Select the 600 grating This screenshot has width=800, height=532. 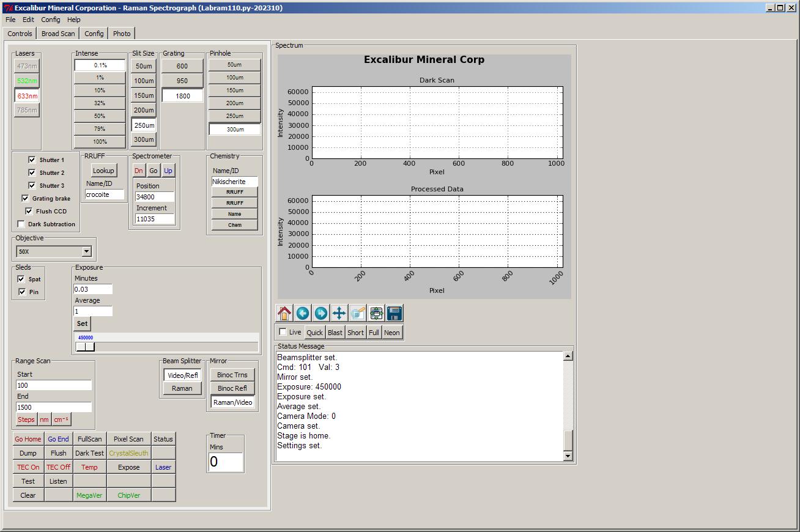[182, 66]
